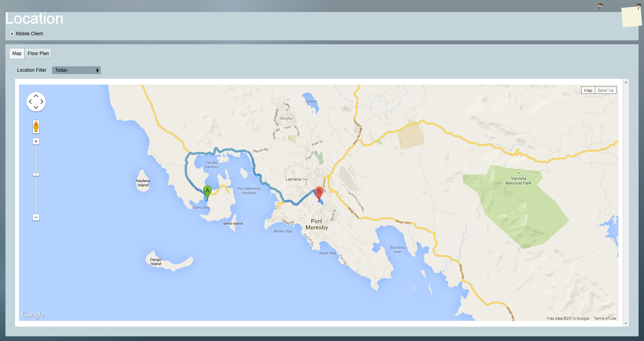Screen dimensions: 644x341
Task: Click the Tareko label
Action: (x=311, y=101)
